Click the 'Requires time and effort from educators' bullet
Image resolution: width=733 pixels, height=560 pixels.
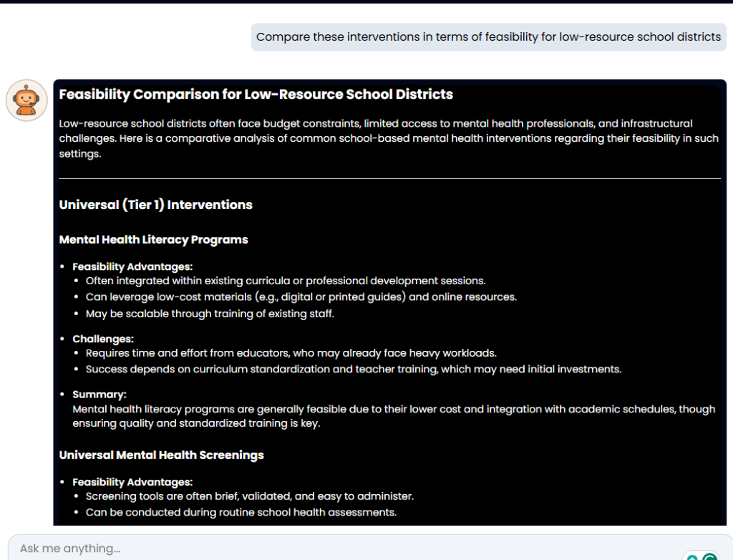tap(291, 353)
